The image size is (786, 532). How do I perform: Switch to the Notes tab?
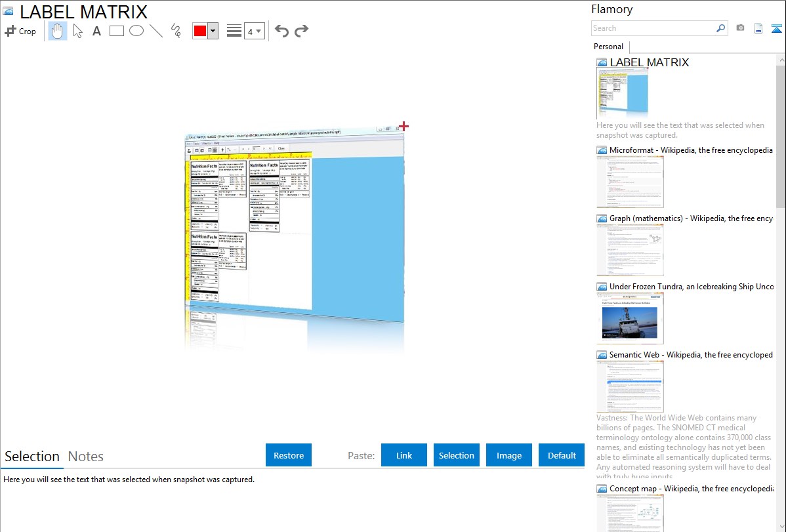tap(86, 457)
